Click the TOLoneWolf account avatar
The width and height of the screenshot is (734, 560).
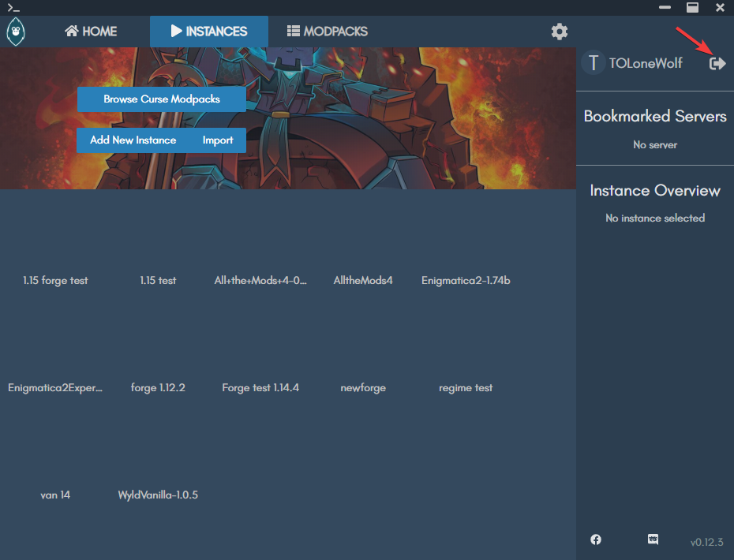593,62
